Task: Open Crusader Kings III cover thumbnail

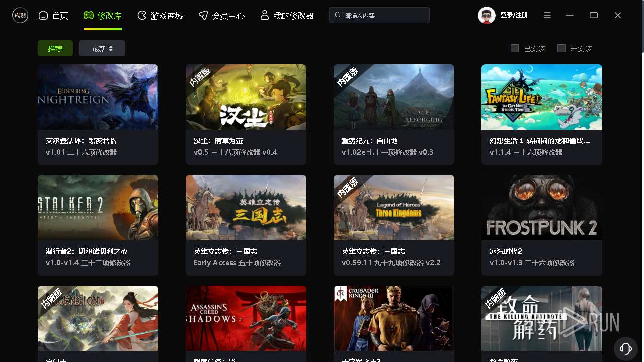Action: click(394, 318)
